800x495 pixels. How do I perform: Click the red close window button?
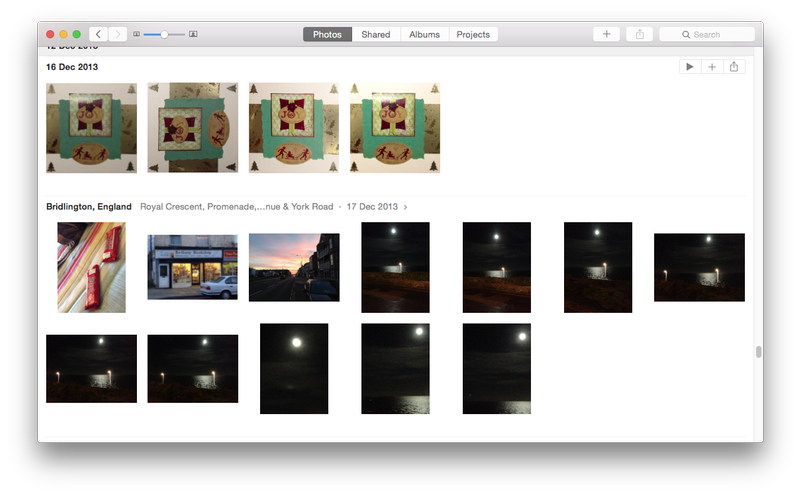coord(50,34)
